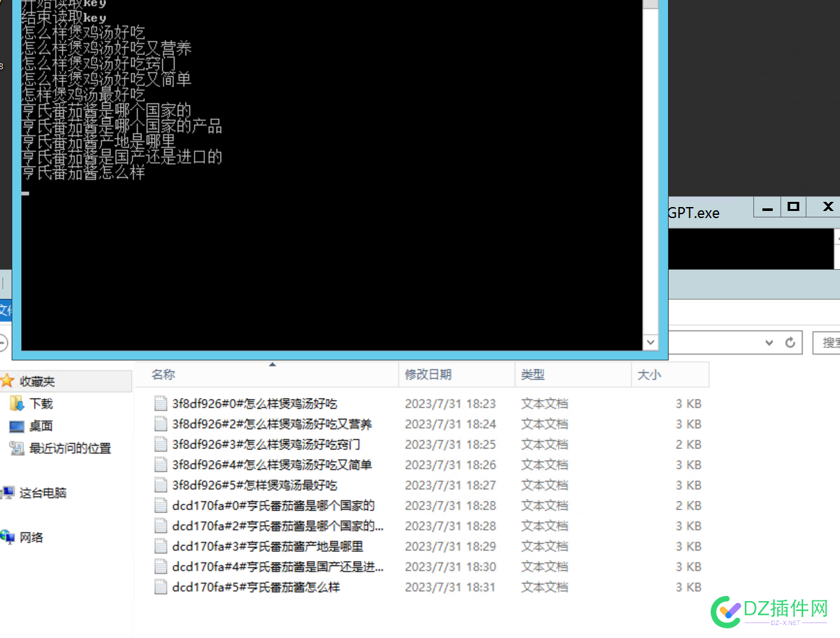Select file icon of 3f8df926#4#怎么样煲鸡汤好吃又简单
840x638 pixels.
tap(161, 465)
